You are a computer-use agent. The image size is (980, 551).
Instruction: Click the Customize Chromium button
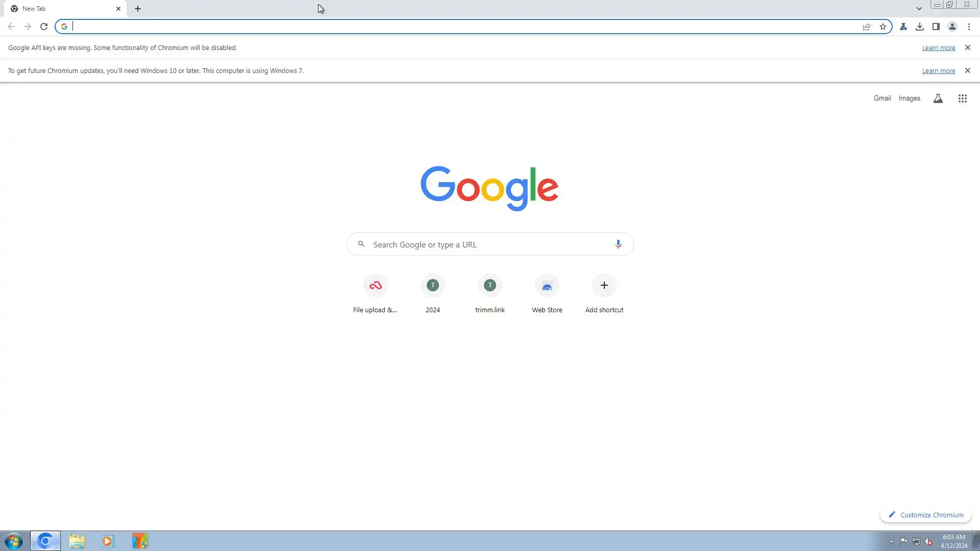tap(926, 515)
